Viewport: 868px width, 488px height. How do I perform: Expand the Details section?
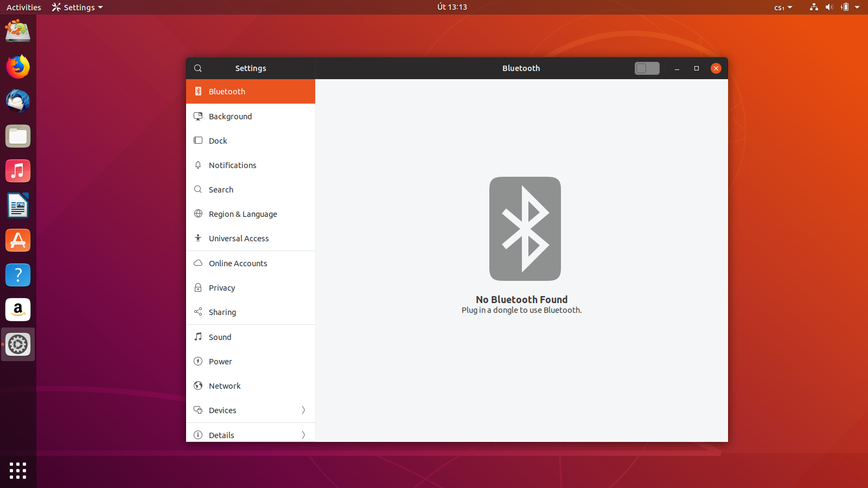250,434
